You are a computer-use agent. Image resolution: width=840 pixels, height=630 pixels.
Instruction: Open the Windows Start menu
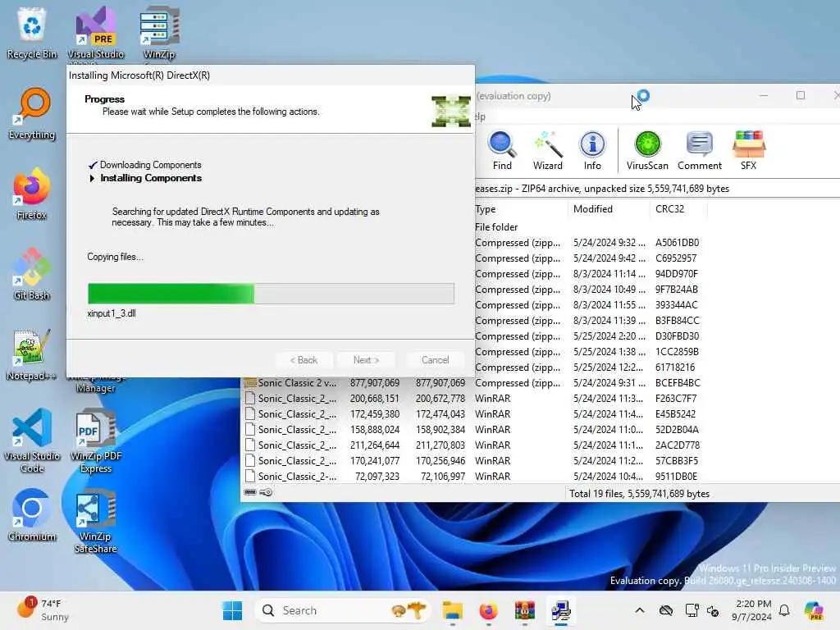(x=232, y=610)
